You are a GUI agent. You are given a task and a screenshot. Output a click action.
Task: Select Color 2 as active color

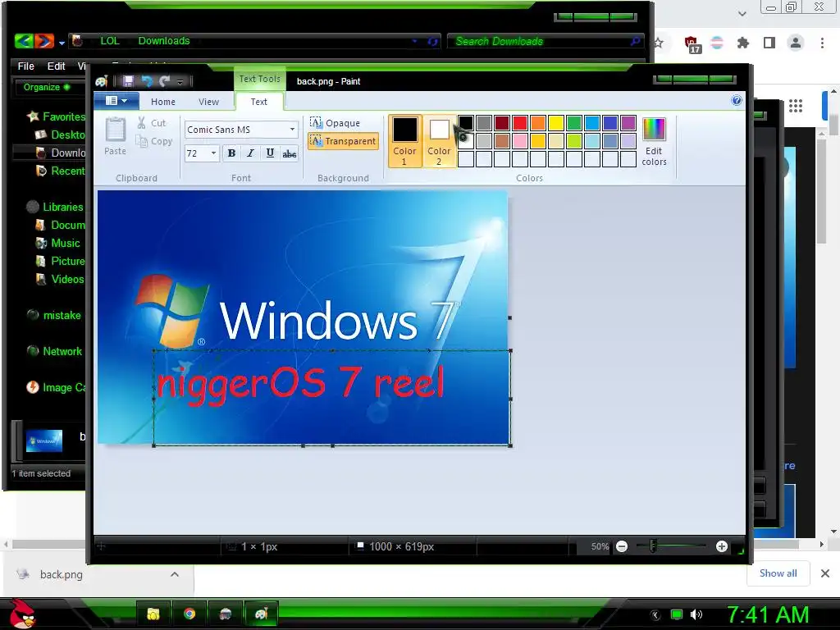point(439,141)
